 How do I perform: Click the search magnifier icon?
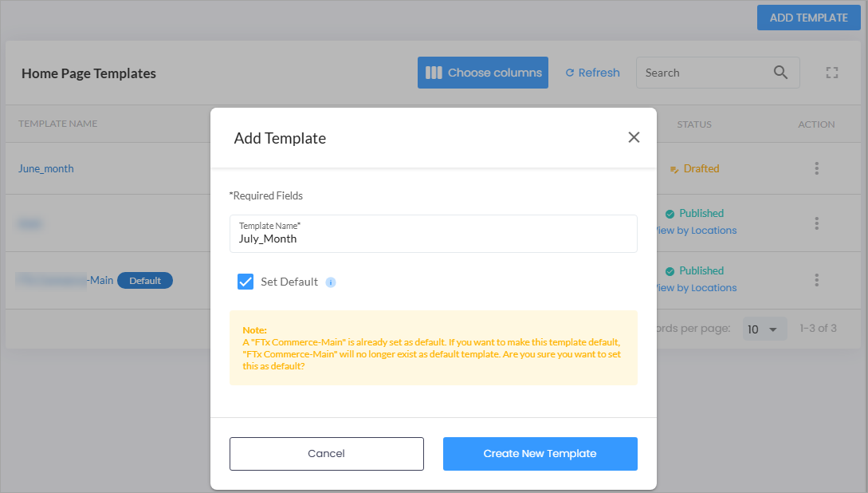point(780,72)
